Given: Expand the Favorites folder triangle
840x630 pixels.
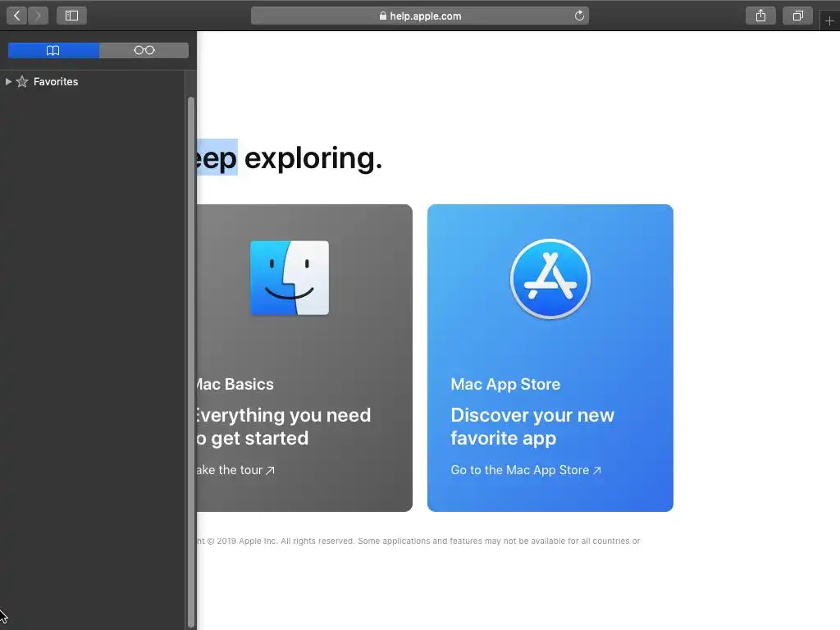Looking at the screenshot, I should coord(8,81).
